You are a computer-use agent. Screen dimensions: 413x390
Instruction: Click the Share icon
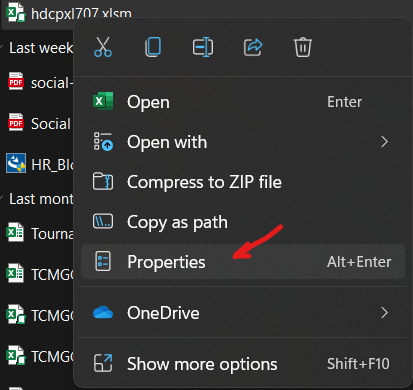pyautogui.click(x=253, y=47)
